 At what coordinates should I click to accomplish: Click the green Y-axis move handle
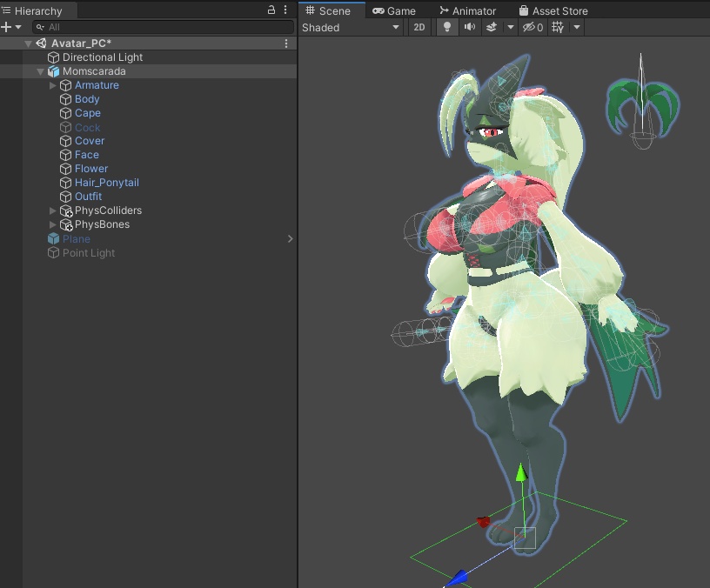click(522, 472)
